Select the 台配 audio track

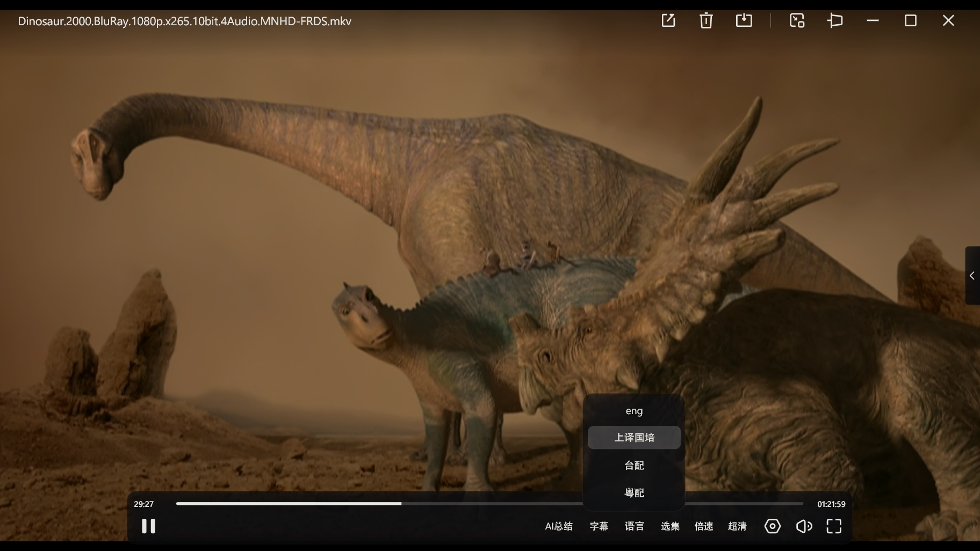[x=634, y=465]
